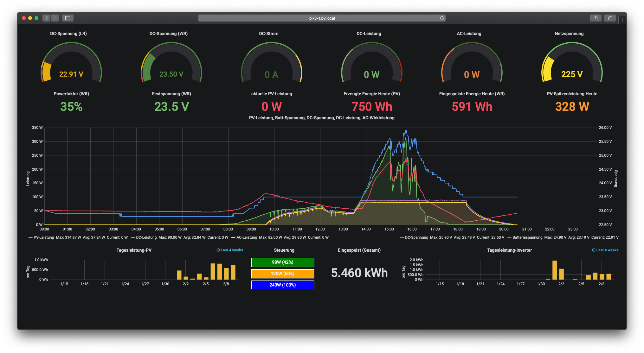
Task: Show the tab overview
Action: [610, 18]
